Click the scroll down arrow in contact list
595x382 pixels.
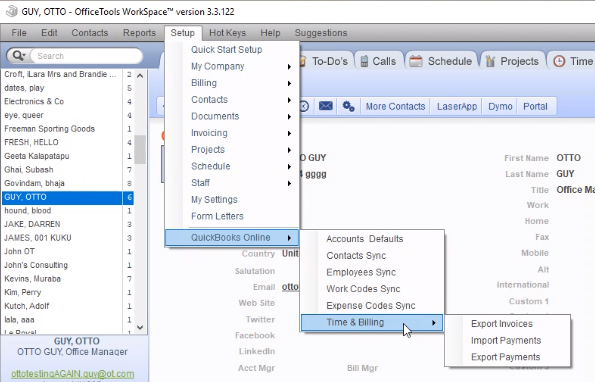click(x=140, y=327)
